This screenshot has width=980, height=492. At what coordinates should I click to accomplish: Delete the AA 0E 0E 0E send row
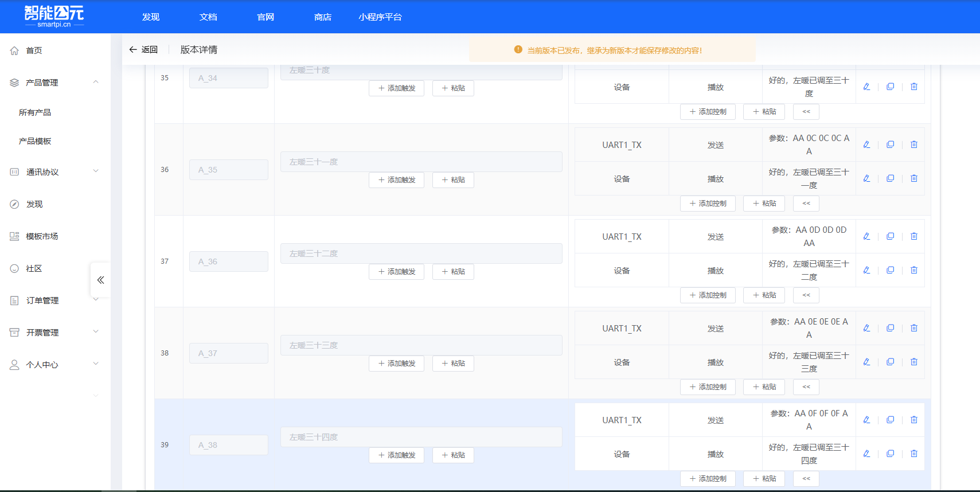click(914, 328)
